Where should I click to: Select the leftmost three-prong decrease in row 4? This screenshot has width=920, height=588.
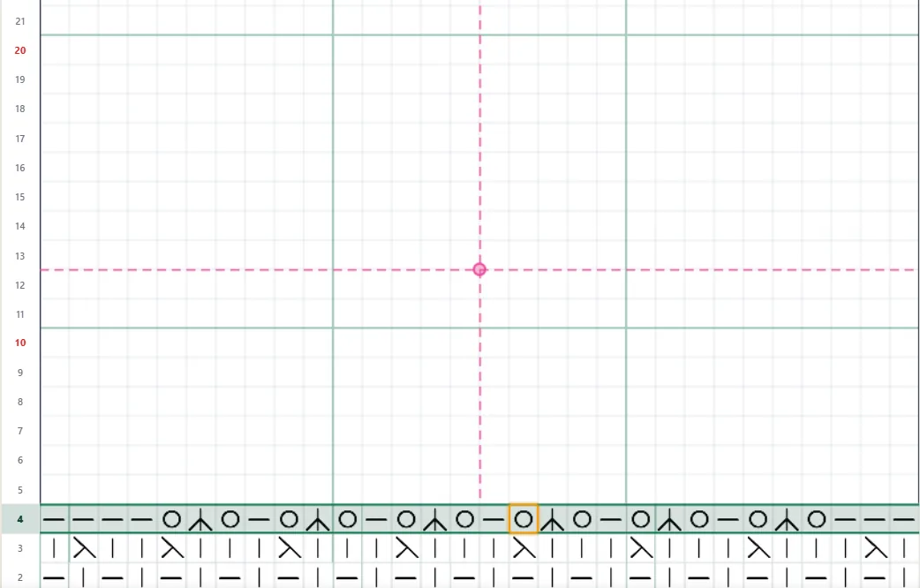pos(200,520)
